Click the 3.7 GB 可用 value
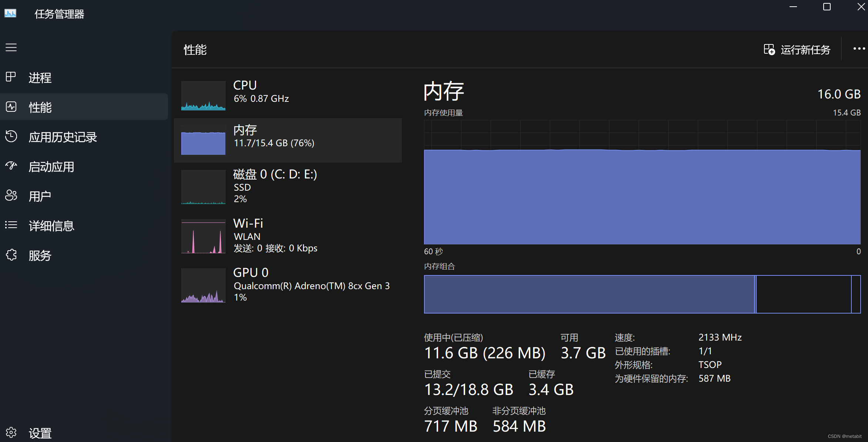 point(583,353)
